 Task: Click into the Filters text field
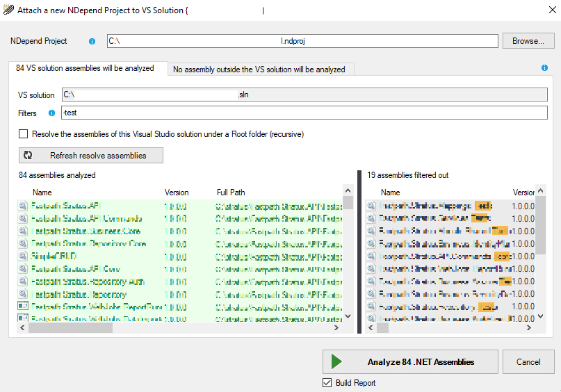point(304,113)
